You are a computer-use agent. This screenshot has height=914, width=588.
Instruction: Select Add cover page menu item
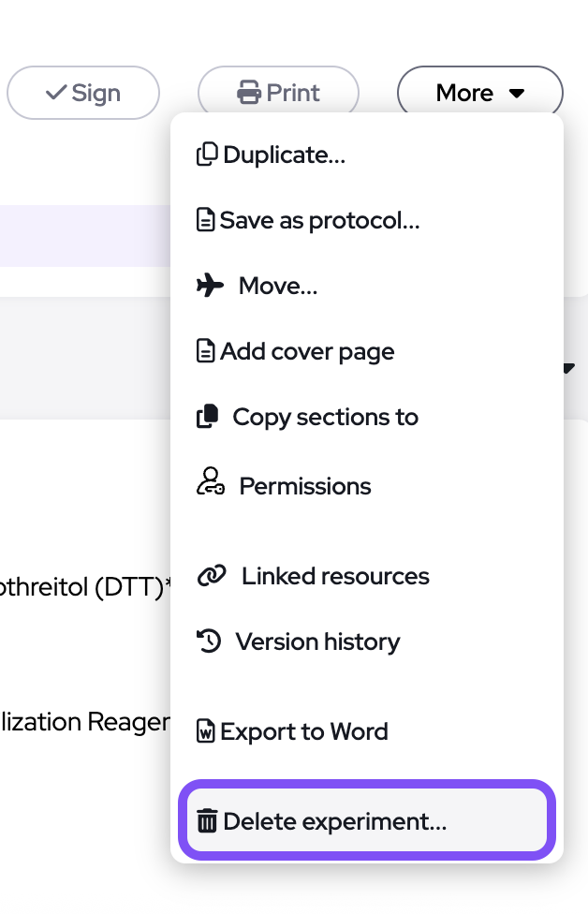pos(307,351)
